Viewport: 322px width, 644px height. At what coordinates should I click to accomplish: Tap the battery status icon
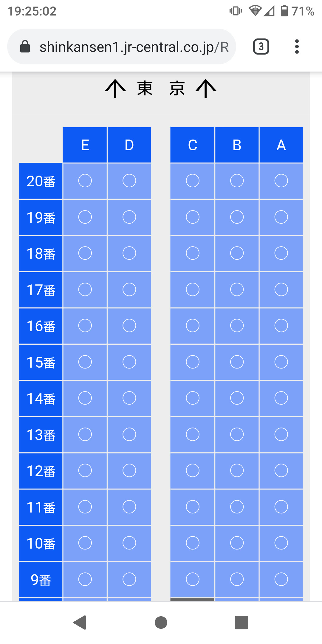[284, 11]
